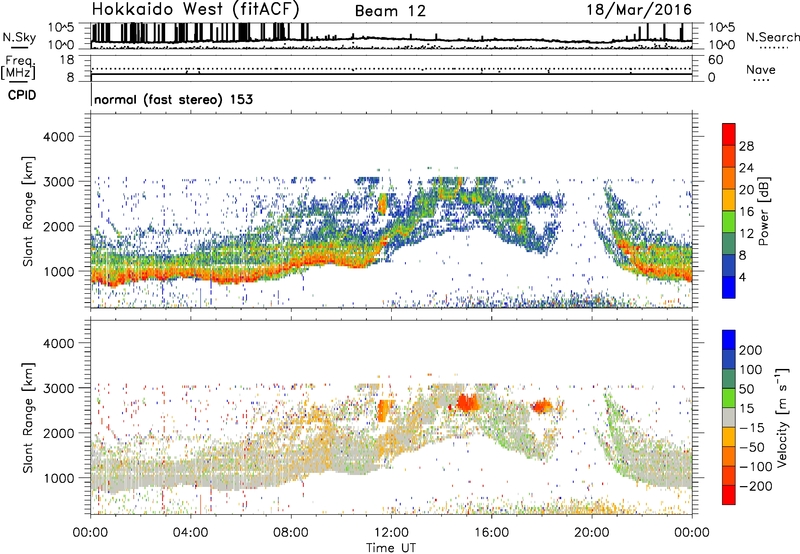
Task: Click the '100' label on velocity colorbar
Action: point(751,369)
